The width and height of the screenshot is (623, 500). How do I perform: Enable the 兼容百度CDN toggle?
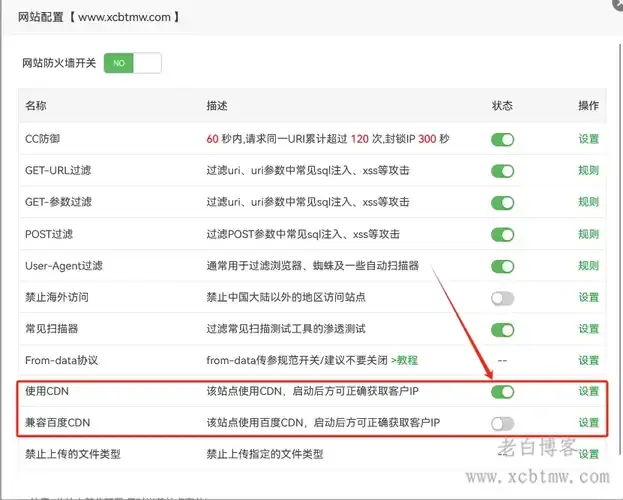coord(502,423)
